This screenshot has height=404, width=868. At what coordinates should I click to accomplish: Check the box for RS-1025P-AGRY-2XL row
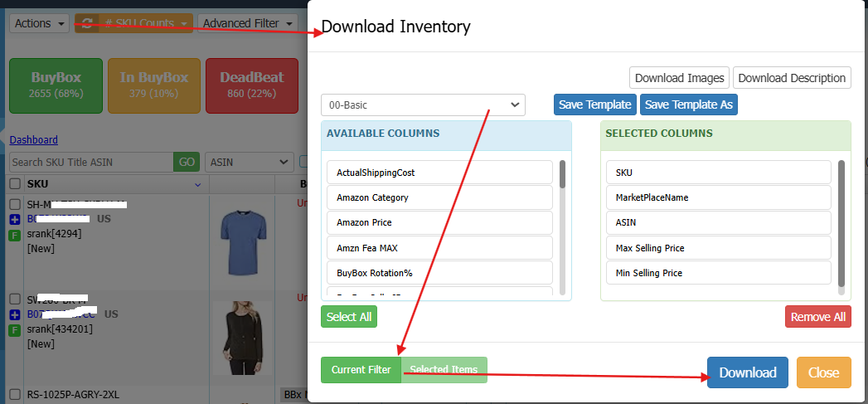coord(15,395)
